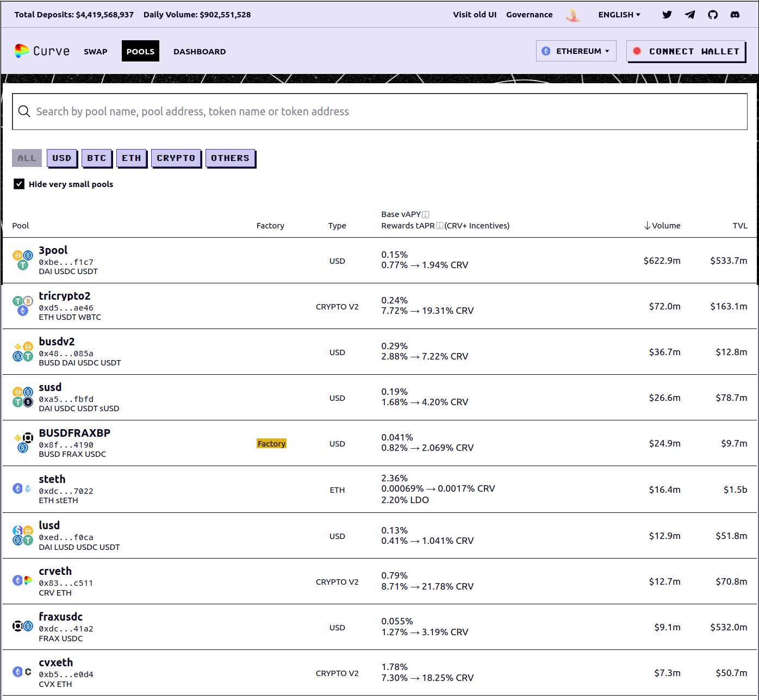
Task: Click the BUSDFRAXBP token icons
Action: [22, 443]
